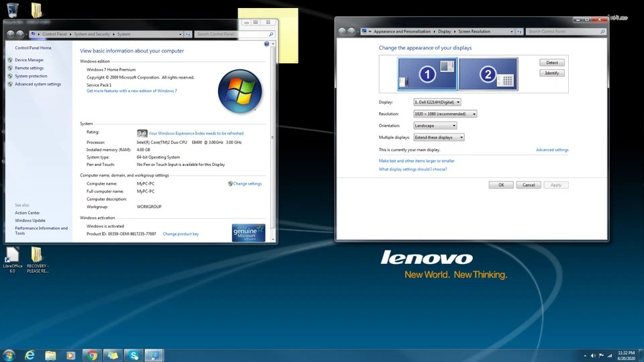
Task: Open Device Manager from sidebar
Action: (x=29, y=60)
